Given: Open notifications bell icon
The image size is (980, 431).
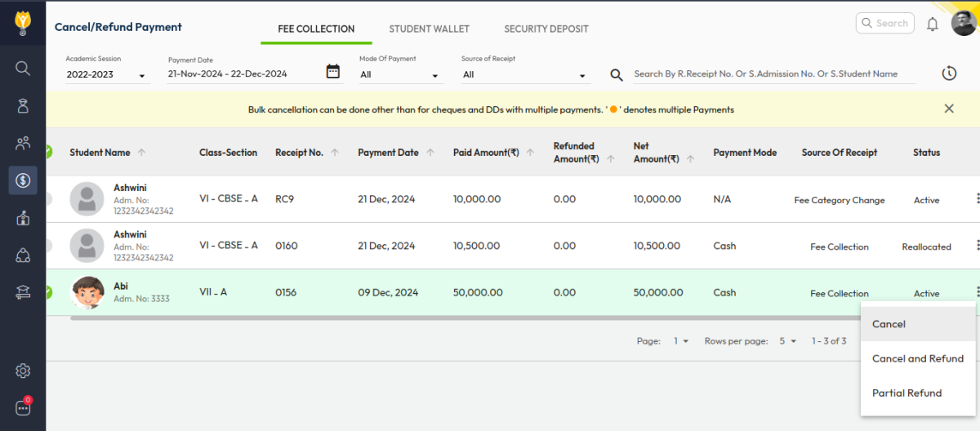Looking at the screenshot, I should [932, 24].
